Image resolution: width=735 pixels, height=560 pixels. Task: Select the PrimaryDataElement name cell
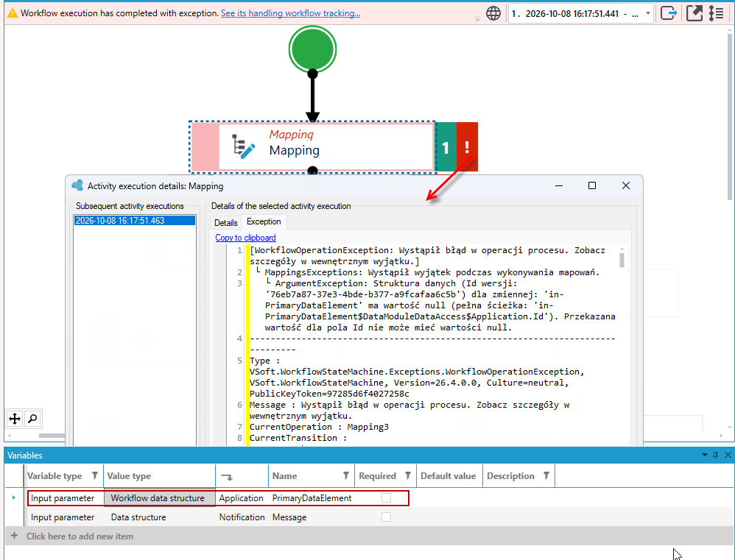pos(312,498)
